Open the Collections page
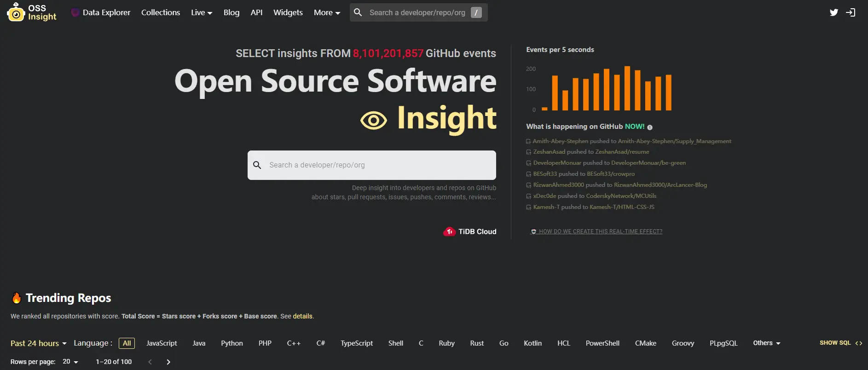This screenshot has width=868, height=370. (161, 12)
